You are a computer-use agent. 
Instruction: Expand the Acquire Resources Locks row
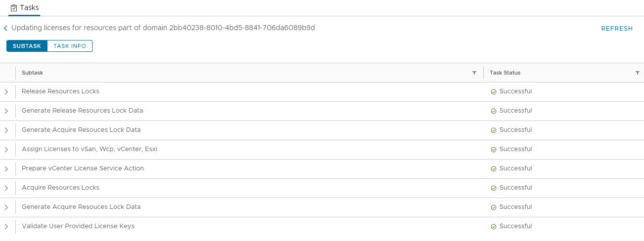coord(6,188)
